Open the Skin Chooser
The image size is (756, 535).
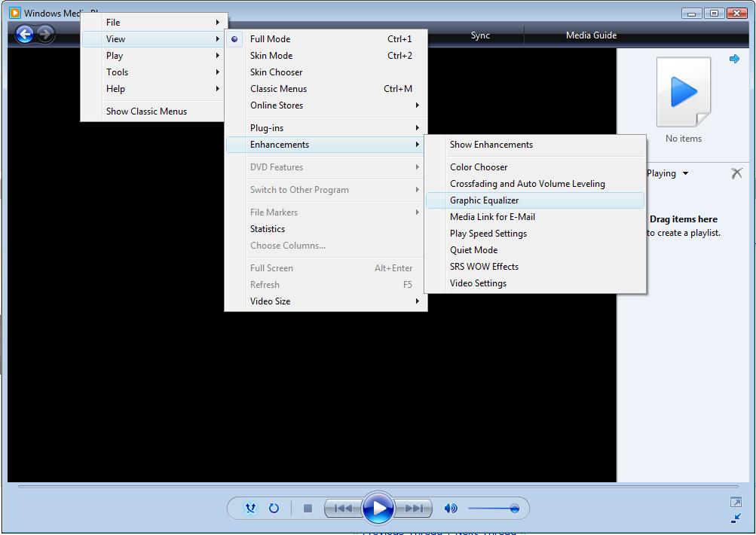point(326,72)
